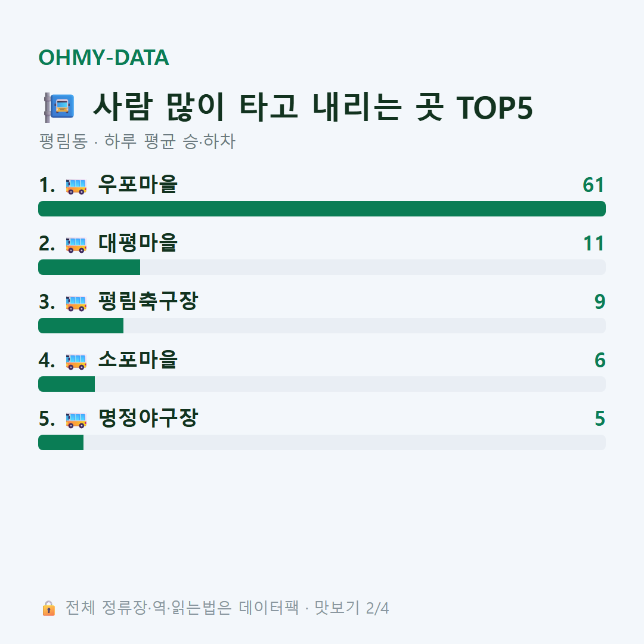Click the 맛보기 2/4 footer text
This screenshot has width=644, height=644.
pyautogui.click(x=352, y=608)
